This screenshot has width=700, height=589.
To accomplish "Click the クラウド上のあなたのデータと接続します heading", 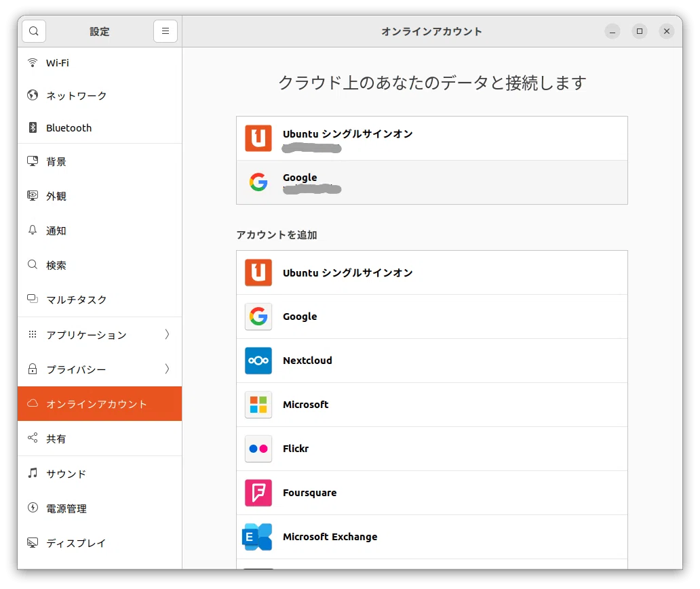I will pos(432,83).
